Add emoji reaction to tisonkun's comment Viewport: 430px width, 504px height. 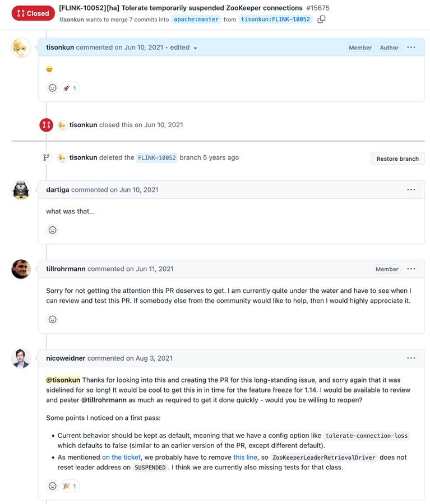pyautogui.click(x=53, y=88)
